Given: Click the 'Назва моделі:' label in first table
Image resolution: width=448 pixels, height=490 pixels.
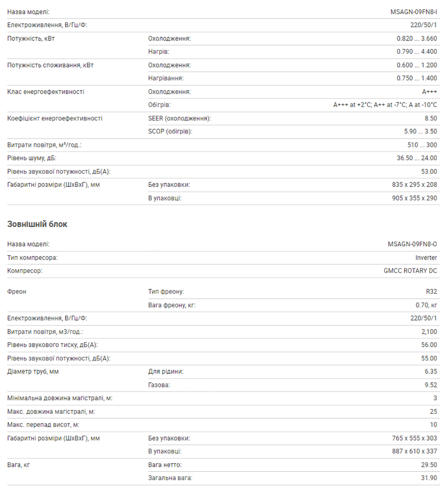Looking at the screenshot, I should click(28, 12).
